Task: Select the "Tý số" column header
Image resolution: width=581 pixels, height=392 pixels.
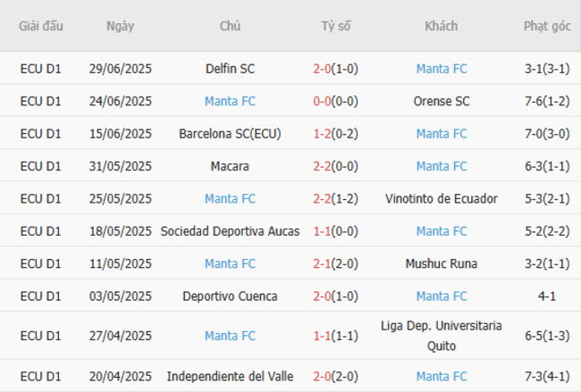Action: 336,26
